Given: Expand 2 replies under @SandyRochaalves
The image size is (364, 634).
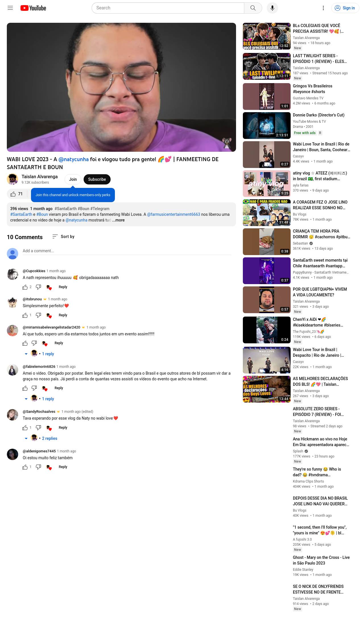Looking at the screenshot, I should tap(41, 438).
